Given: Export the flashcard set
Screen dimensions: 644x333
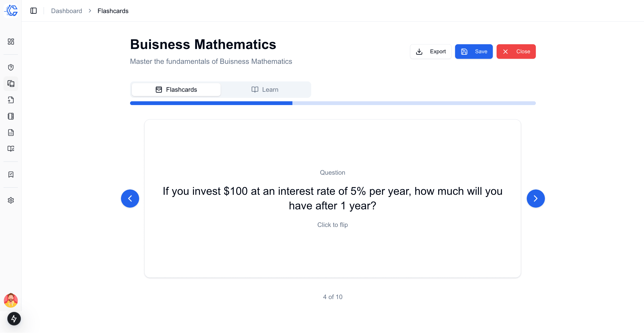Looking at the screenshot, I should (x=431, y=52).
